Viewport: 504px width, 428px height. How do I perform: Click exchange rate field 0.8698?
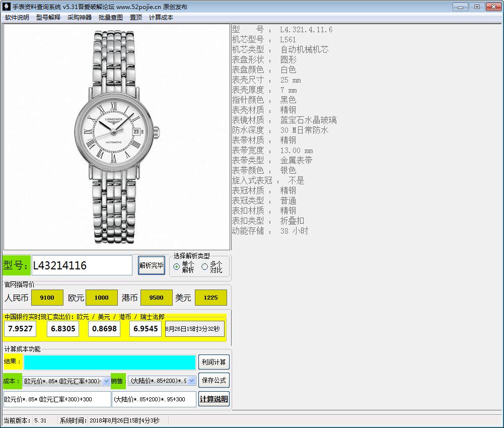coord(104,329)
